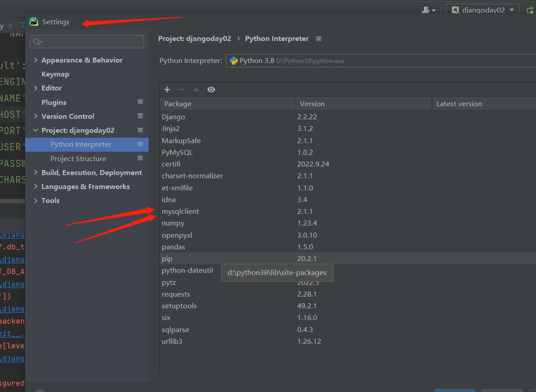Click project-level icon beside Project Structure

[140, 158]
